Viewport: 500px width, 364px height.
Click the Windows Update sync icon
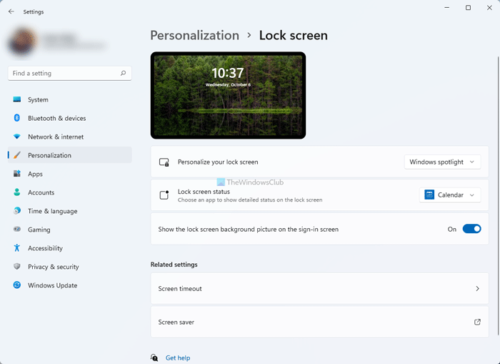point(17,285)
